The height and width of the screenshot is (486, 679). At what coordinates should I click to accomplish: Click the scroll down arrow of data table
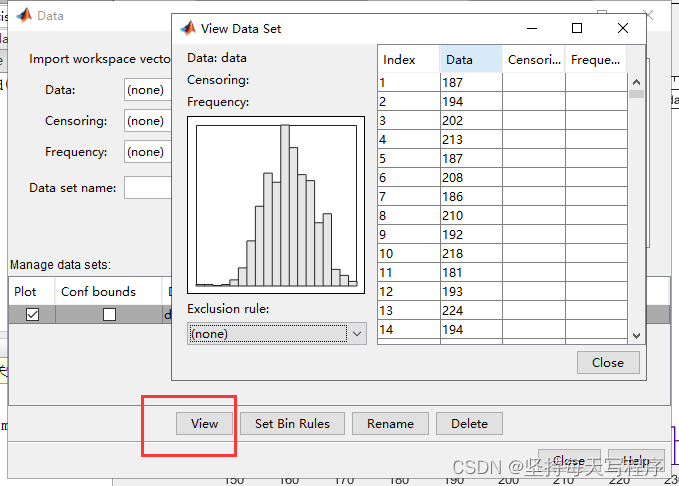pyautogui.click(x=636, y=335)
